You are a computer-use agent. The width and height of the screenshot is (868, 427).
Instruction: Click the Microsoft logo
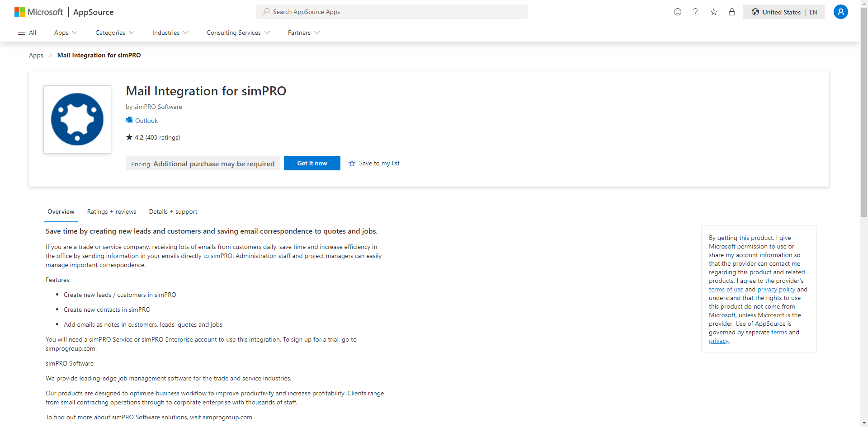[x=39, y=12]
